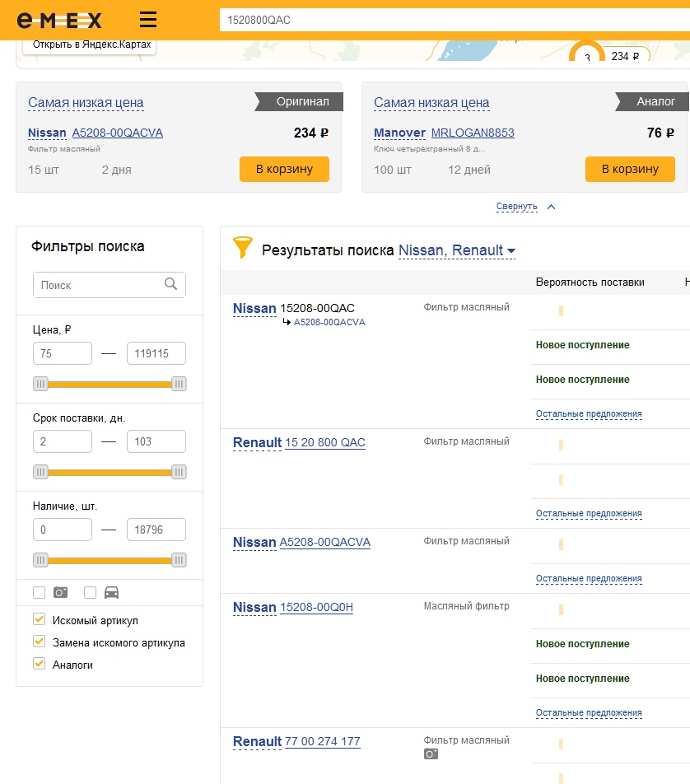Click the Поиск filter search field
The image size is (690, 784).
(x=109, y=285)
